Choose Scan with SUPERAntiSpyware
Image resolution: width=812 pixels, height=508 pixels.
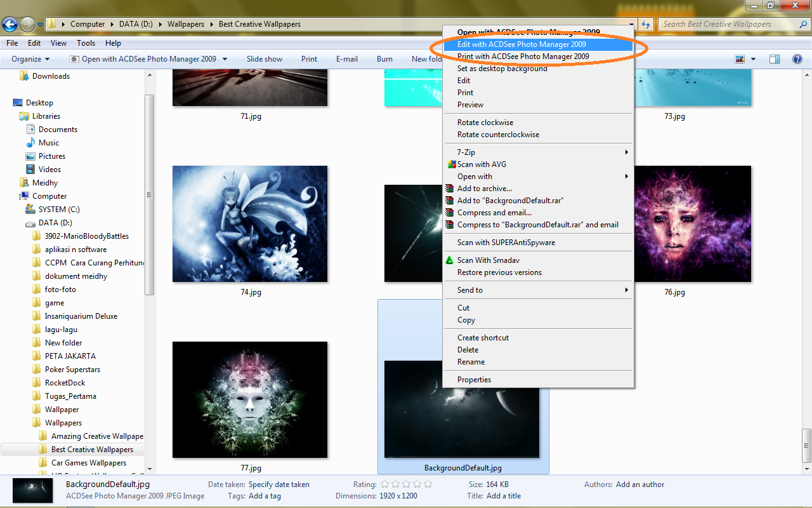point(538,243)
